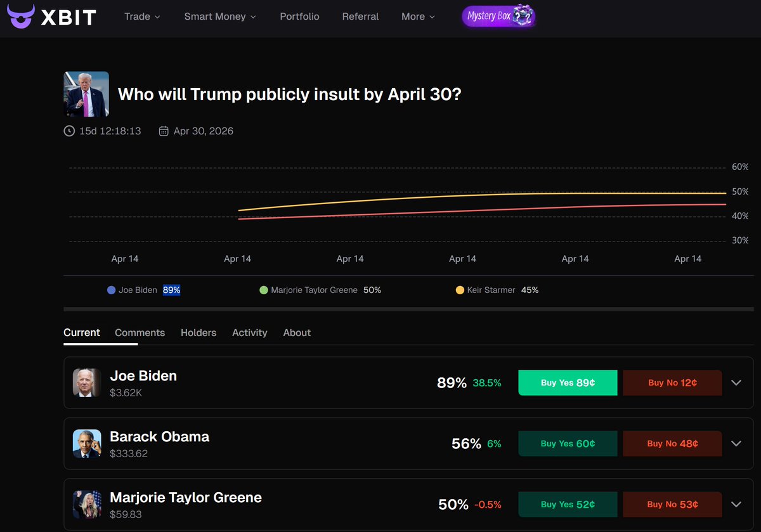Click the Trump market thumbnail image
761x532 pixels.
point(86,94)
